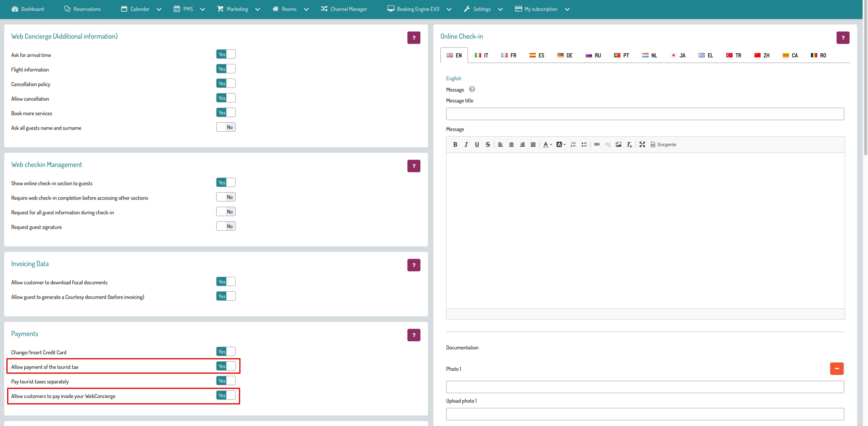Maximize the message editor

click(642, 144)
